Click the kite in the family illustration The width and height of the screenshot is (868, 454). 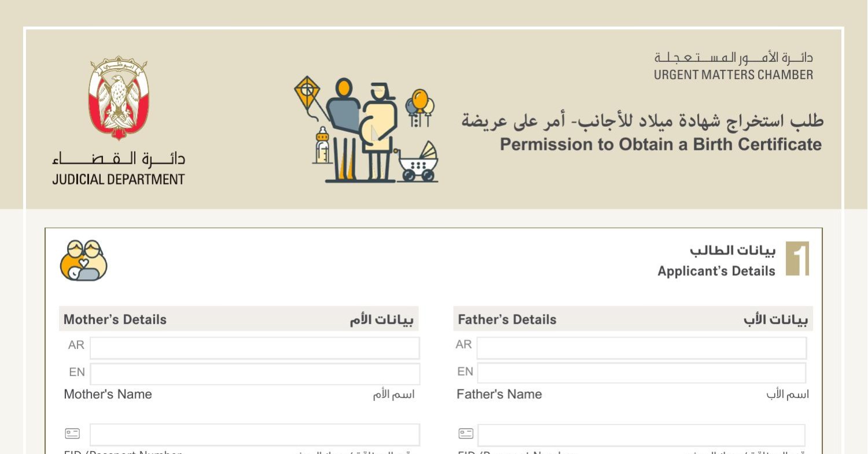coord(307,91)
